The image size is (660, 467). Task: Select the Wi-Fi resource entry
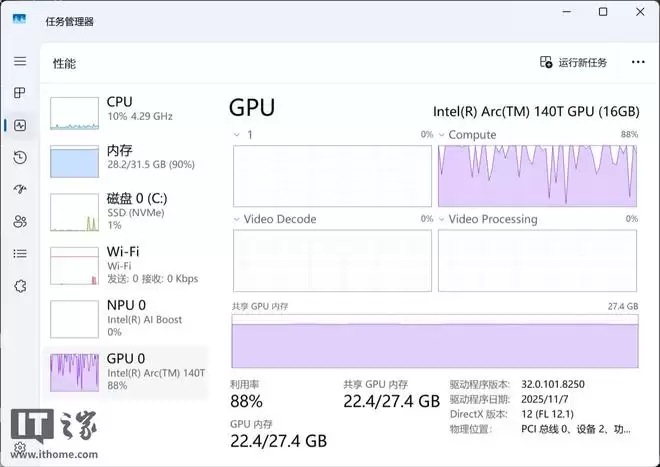128,265
